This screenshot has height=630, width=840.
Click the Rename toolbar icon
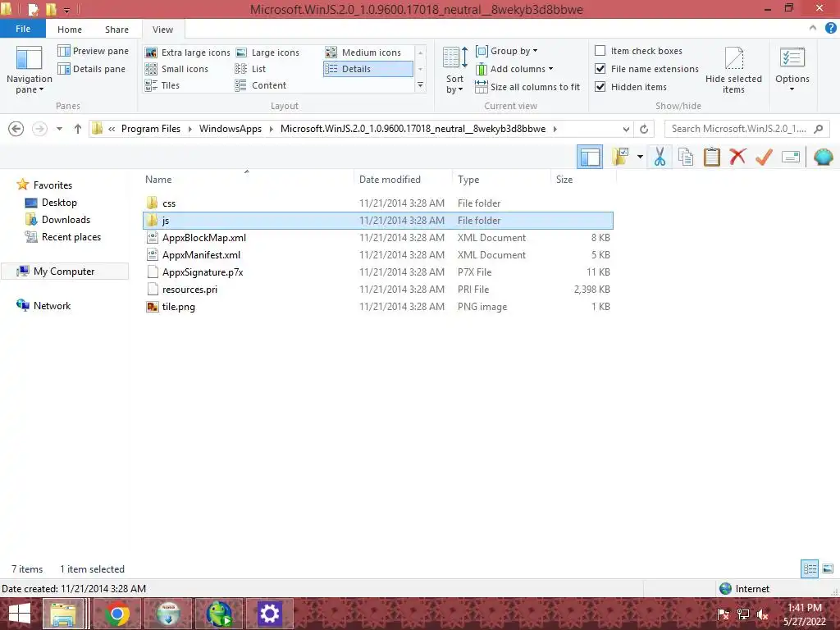(x=790, y=157)
